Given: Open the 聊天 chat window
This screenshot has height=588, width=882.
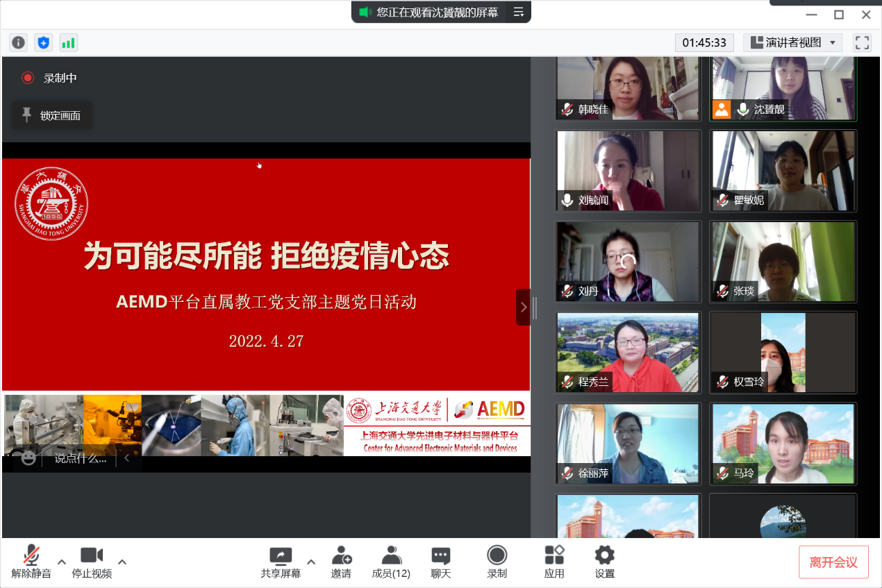Looking at the screenshot, I should pos(441,562).
